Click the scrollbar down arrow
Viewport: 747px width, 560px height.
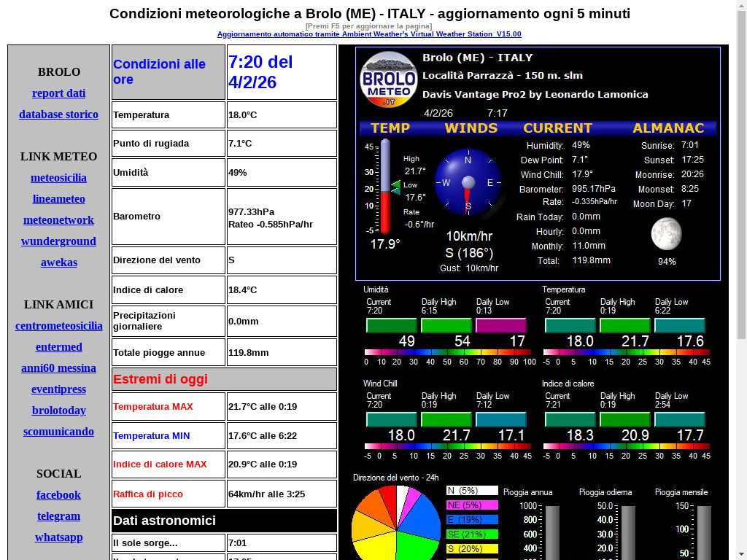point(741,554)
